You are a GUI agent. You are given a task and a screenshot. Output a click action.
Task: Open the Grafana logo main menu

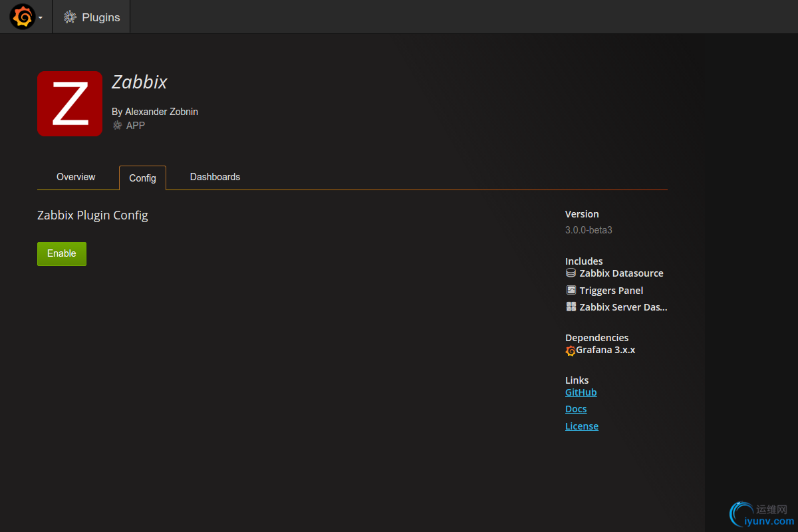[22, 17]
